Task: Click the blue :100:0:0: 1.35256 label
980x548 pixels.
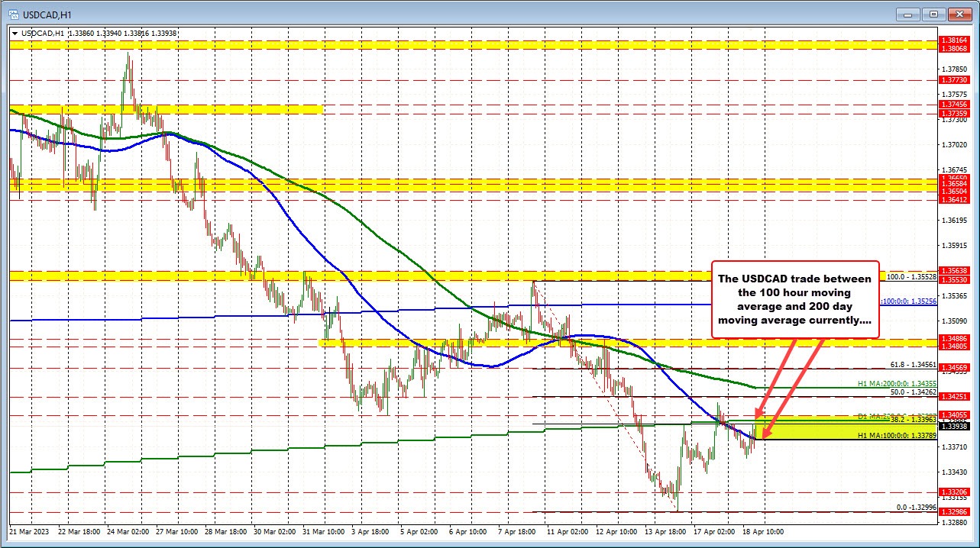Action: point(909,301)
